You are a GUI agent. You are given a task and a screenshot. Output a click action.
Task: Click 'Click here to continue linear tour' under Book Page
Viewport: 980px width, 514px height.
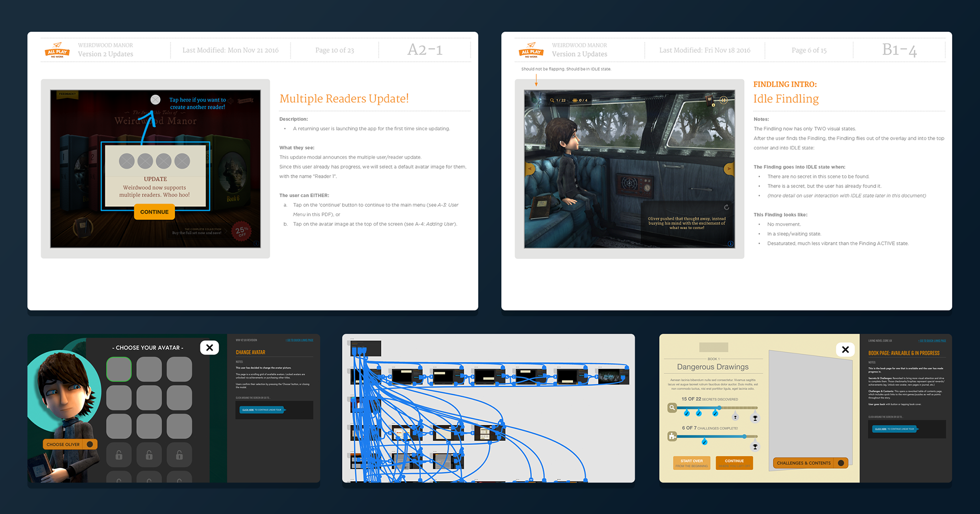[895, 429]
